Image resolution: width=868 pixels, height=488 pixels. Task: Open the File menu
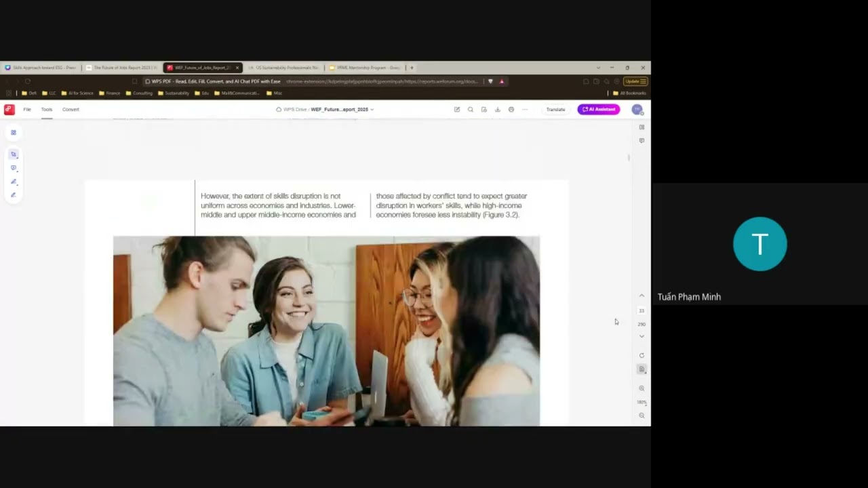(x=27, y=109)
